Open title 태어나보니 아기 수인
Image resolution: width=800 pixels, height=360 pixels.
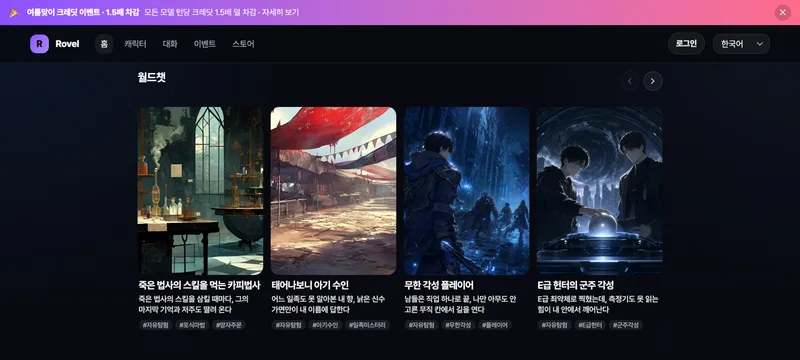[310, 285]
